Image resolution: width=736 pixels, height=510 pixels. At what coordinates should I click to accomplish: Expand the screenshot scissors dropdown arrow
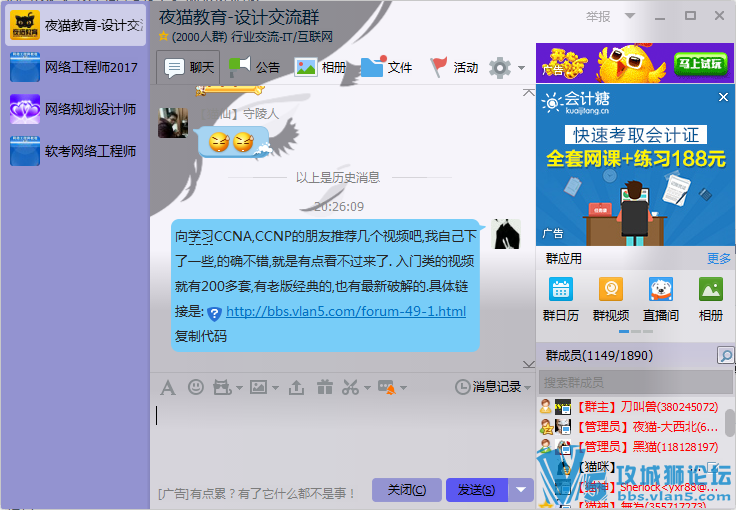368,388
